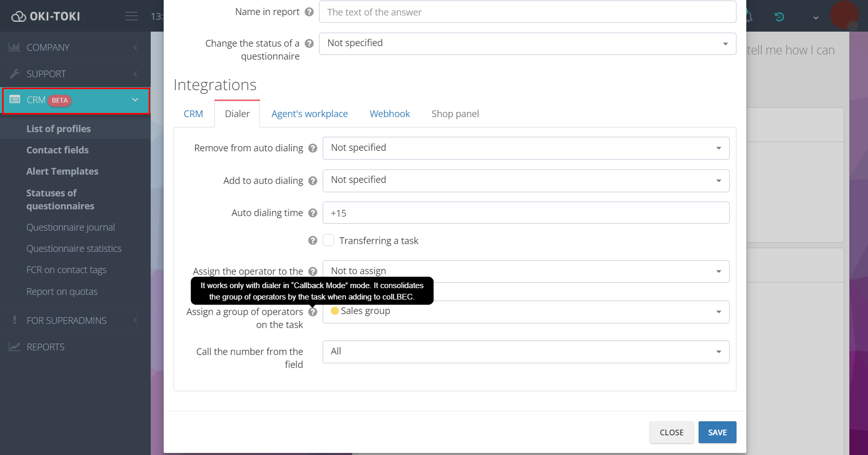Screen dimensions: 868x455
Task: Click help icon next to Name in report
Action: 309,12
